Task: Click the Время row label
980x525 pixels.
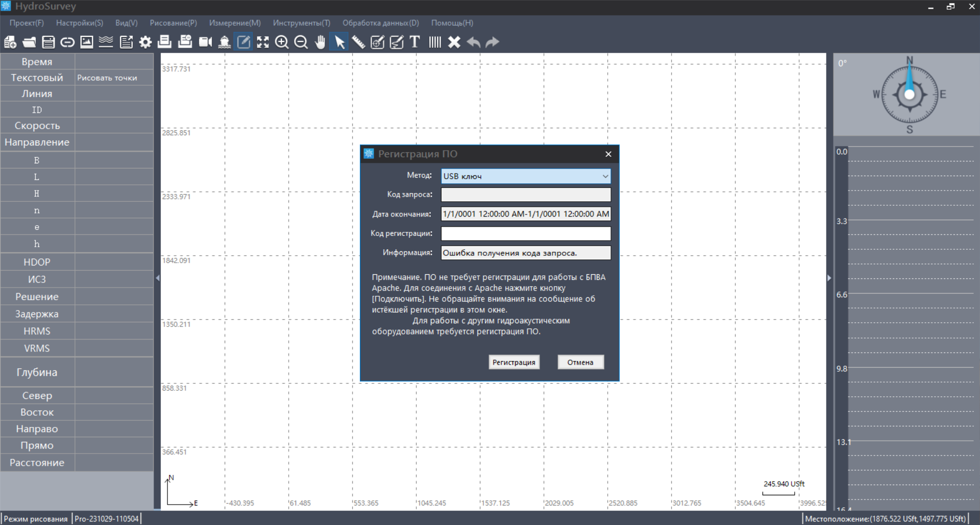Action: click(37, 62)
